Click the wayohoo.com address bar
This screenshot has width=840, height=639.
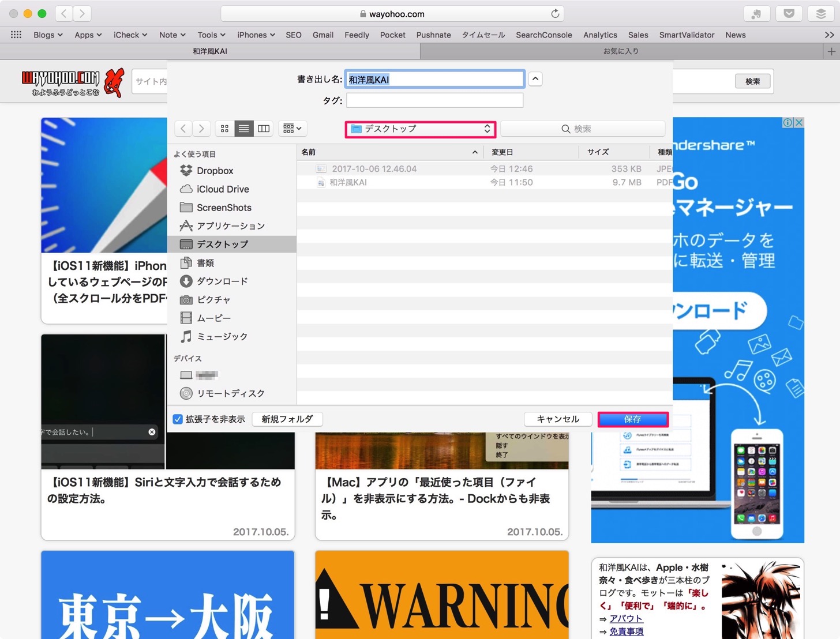point(392,14)
